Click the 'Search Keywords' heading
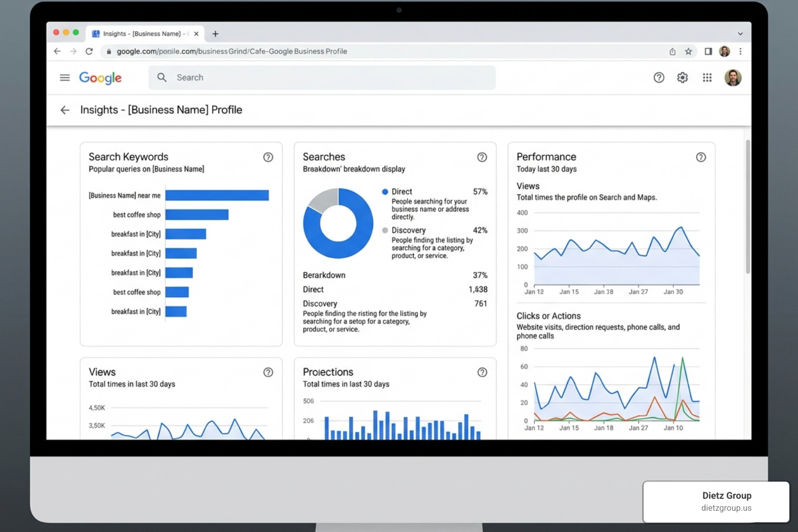The width and height of the screenshot is (798, 532). 128,157
